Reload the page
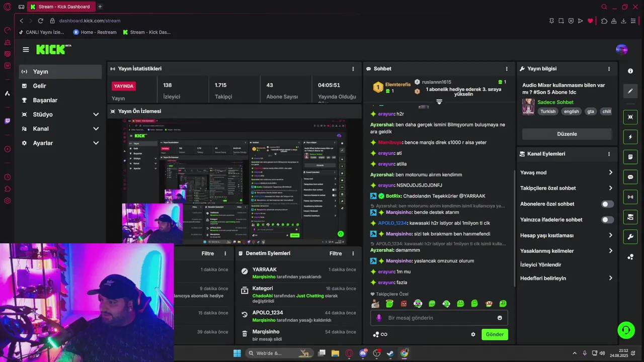 40,21
